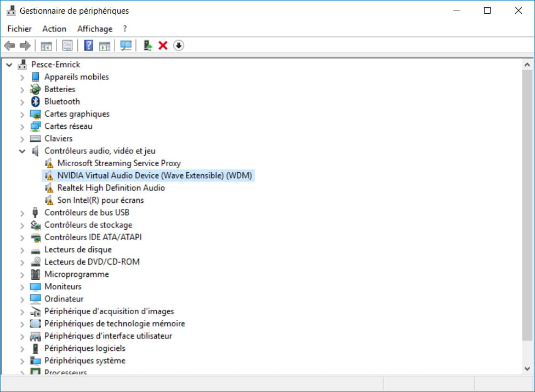Image resolution: width=535 pixels, height=392 pixels.
Task: Expand Cartes réseau chevron
Action: pyautogui.click(x=22, y=127)
